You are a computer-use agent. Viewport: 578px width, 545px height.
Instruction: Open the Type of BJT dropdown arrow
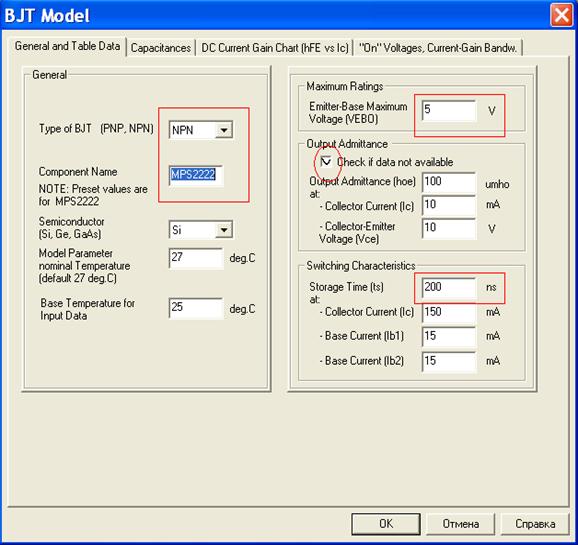224,130
